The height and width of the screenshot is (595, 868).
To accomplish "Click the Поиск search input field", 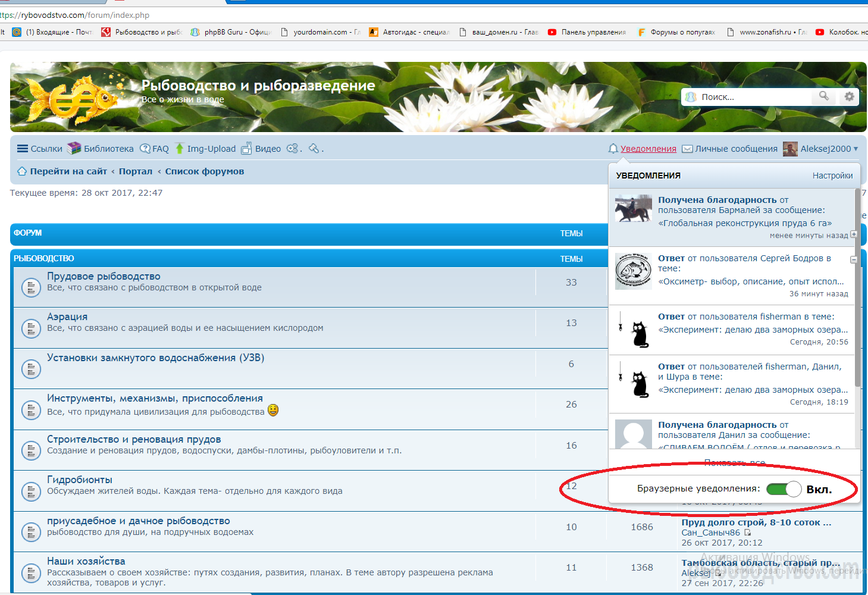I will [754, 97].
